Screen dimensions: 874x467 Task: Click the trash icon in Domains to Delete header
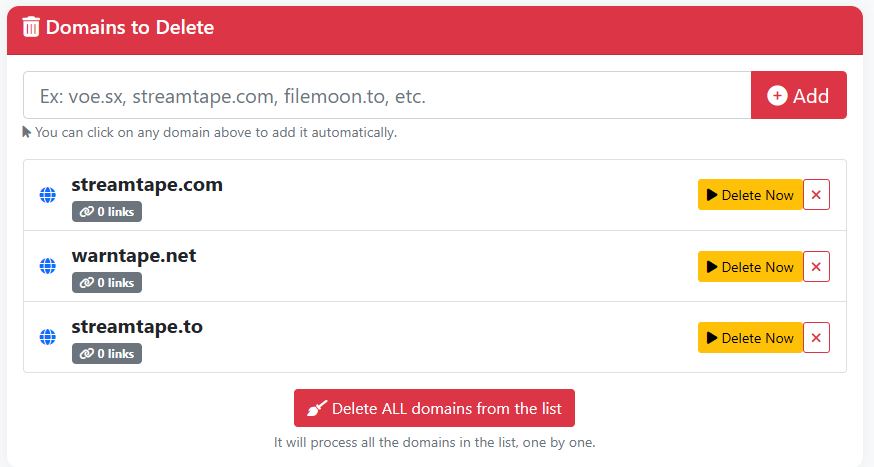(x=31, y=27)
